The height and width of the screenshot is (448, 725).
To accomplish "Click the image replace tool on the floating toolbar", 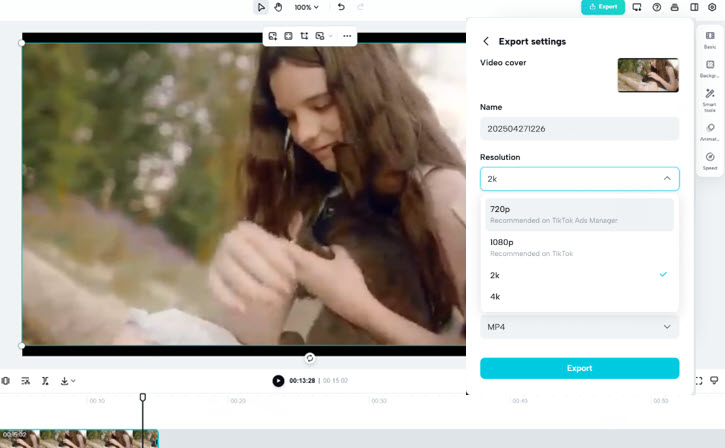I will click(x=272, y=36).
